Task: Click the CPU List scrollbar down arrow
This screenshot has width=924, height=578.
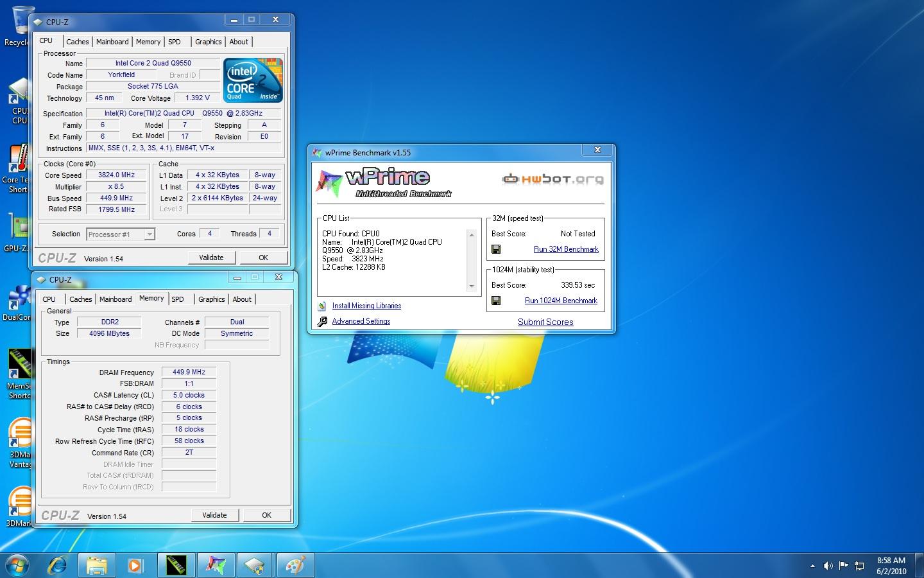Action: (472, 286)
